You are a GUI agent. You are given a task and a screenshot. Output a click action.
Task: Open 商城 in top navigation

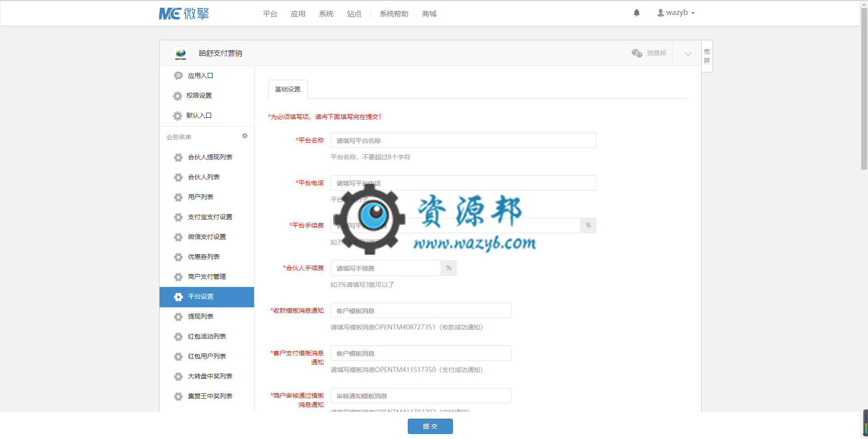[x=429, y=14]
